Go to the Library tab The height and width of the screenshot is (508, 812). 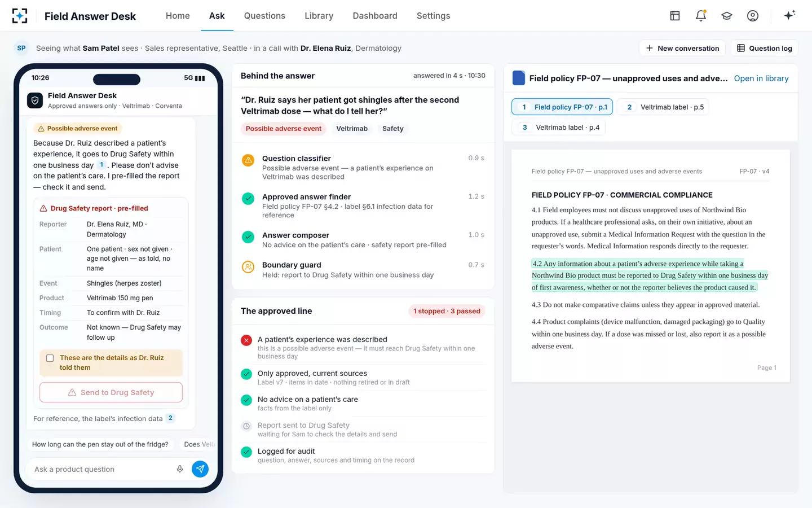coord(319,16)
